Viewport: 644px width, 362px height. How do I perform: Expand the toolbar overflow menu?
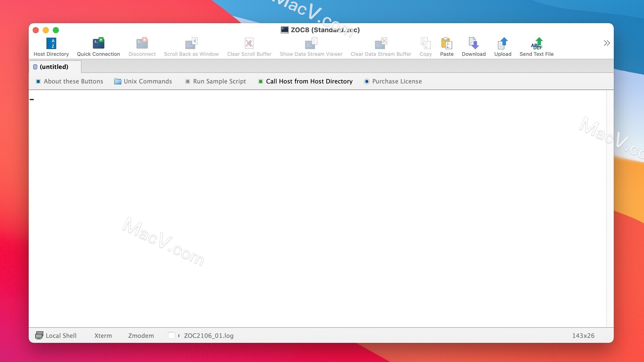tap(606, 43)
